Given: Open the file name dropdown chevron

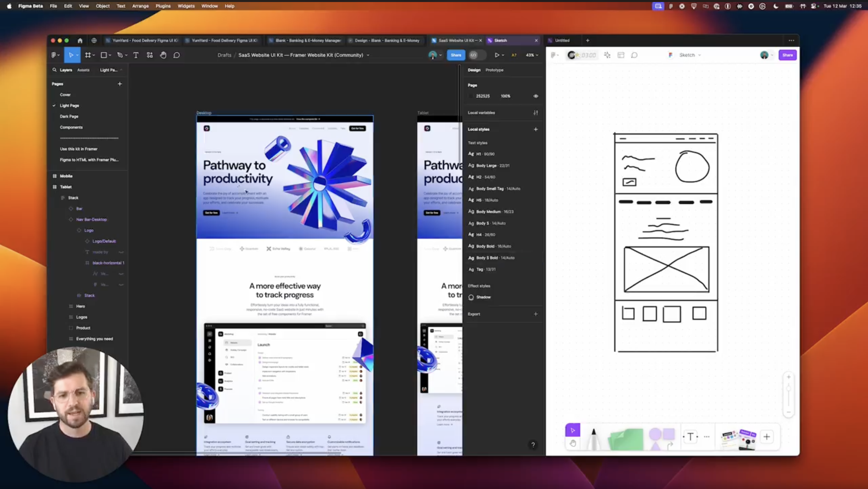Looking at the screenshot, I should [x=368, y=55].
